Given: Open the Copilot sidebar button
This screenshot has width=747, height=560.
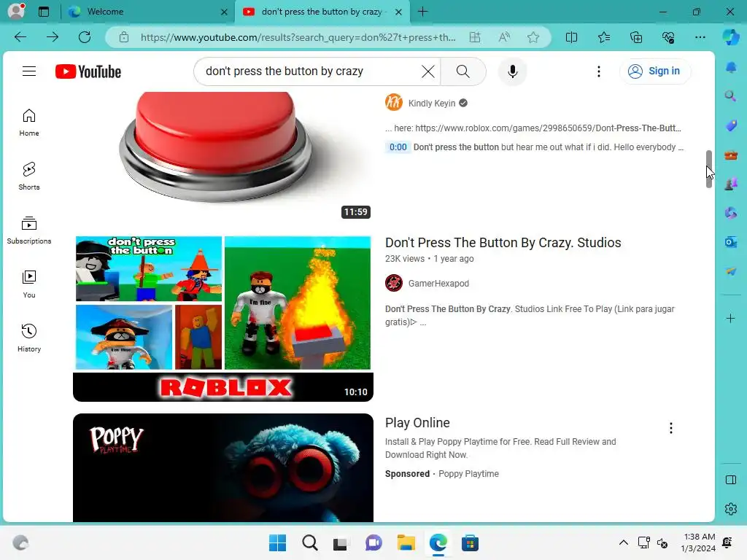Looking at the screenshot, I should tap(731, 37).
